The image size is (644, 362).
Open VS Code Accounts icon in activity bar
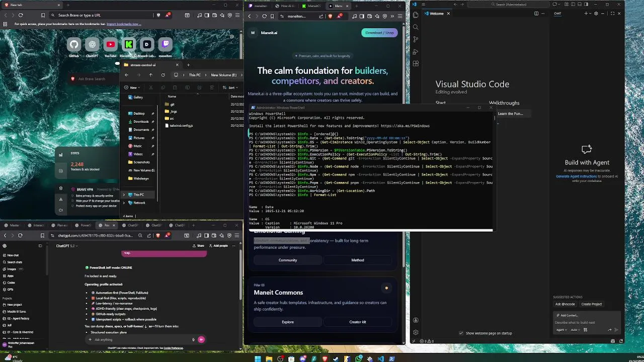pyautogui.click(x=416, y=320)
